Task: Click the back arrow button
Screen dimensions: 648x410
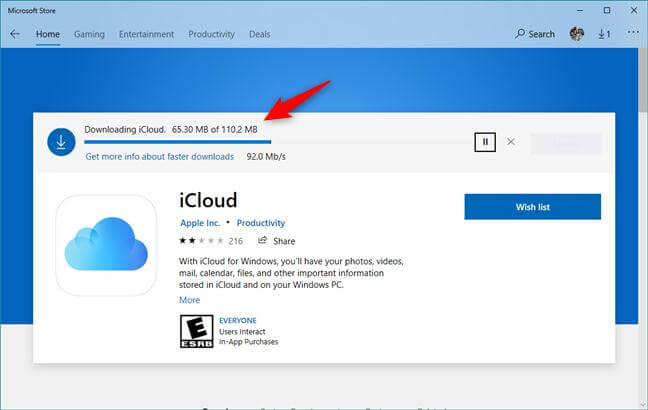Action: 15,34
